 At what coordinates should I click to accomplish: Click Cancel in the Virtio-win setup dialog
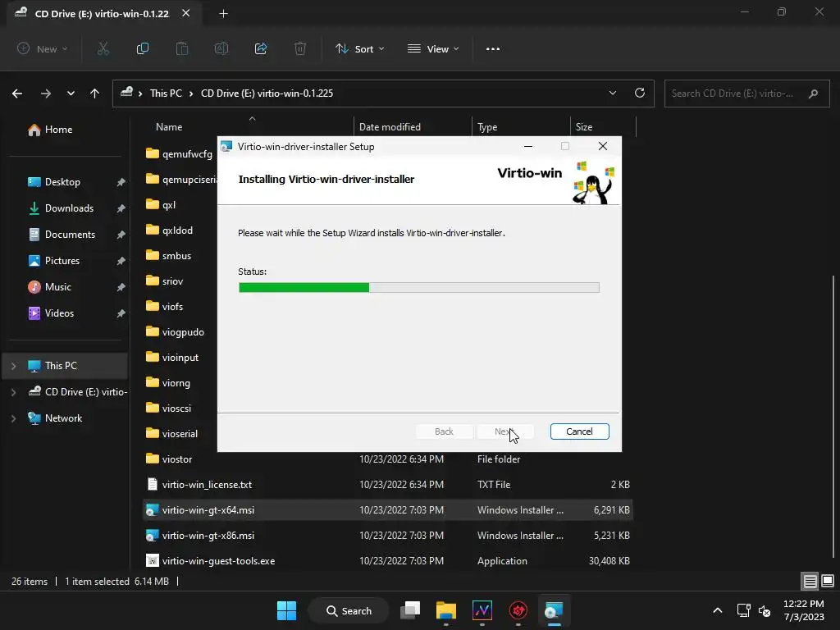pyautogui.click(x=580, y=431)
